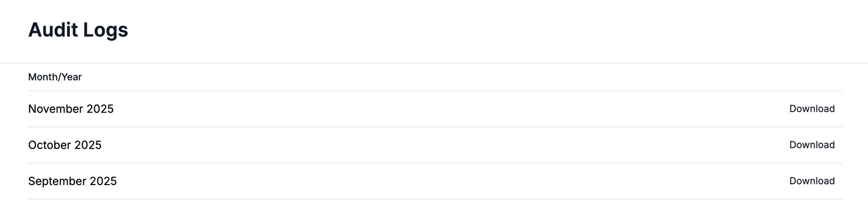Get the most recent month's log download
The height and width of the screenshot is (208, 868).
coord(812,109)
